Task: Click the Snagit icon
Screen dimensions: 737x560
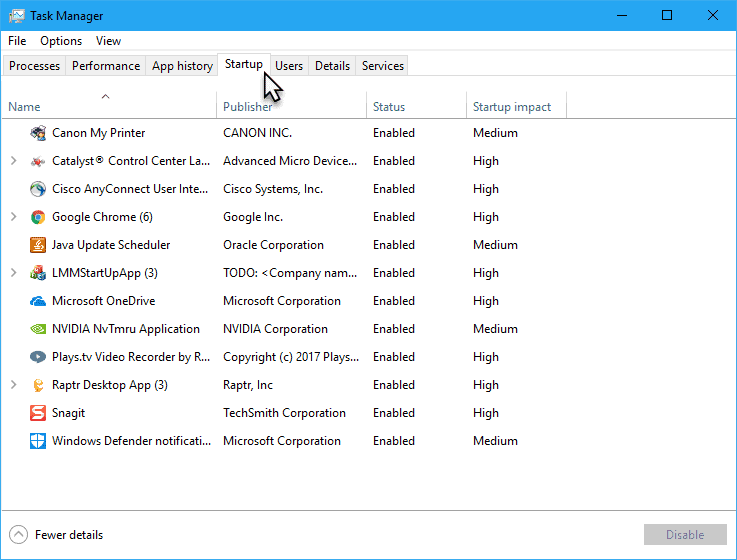Action: [38, 413]
